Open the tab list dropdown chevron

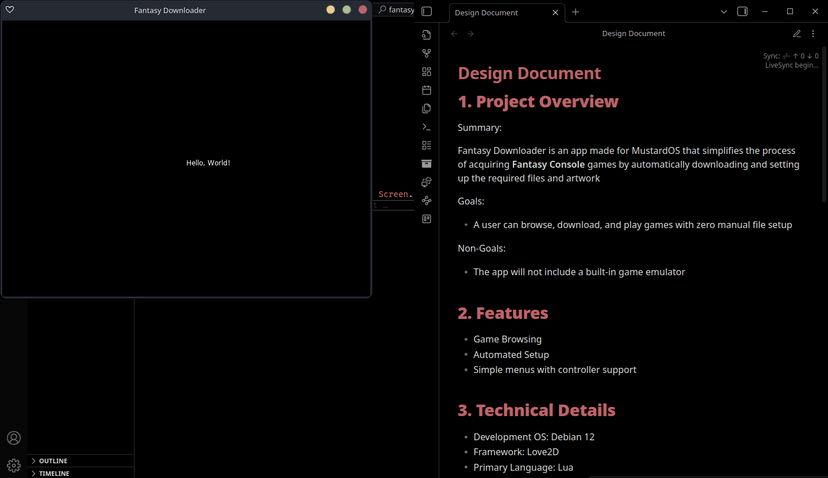tap(724, 12)
